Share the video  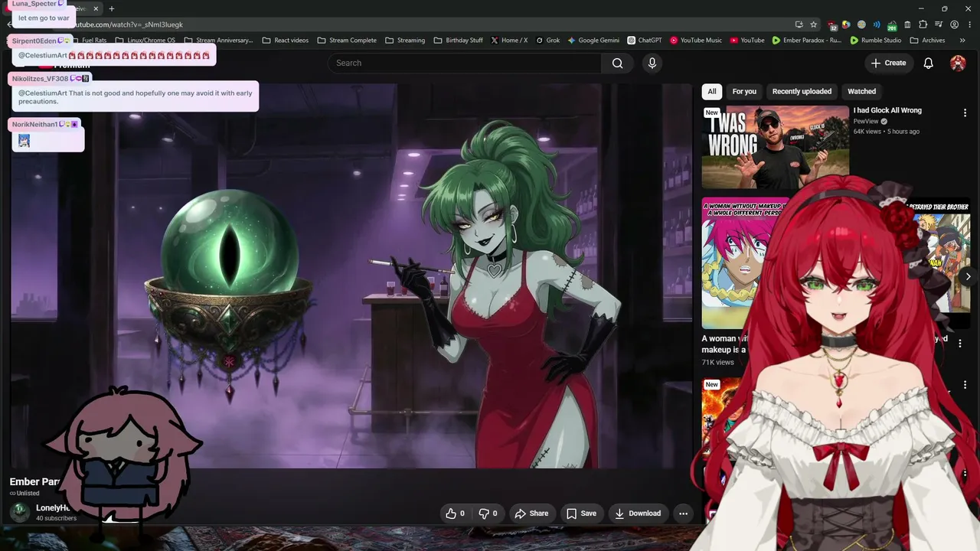click(531, 514)
